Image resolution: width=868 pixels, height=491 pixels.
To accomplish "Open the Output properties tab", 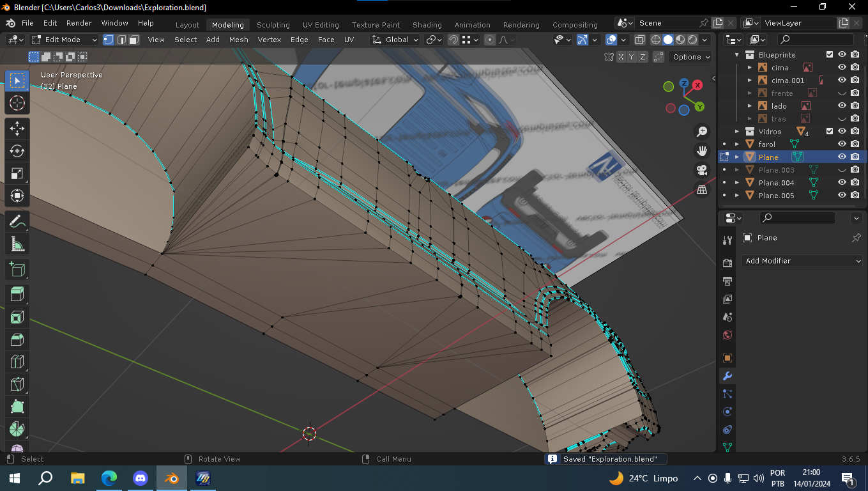I will (x=727, y=281).
